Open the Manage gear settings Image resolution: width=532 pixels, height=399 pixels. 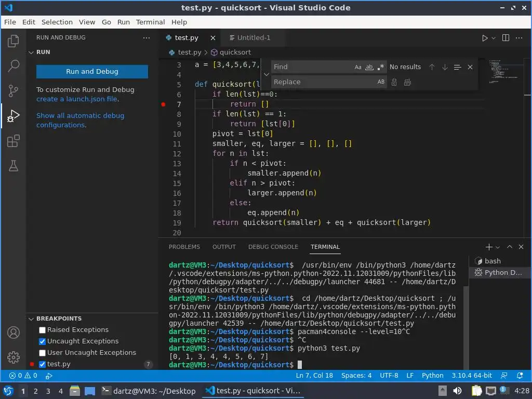click(x=13, y=357)
